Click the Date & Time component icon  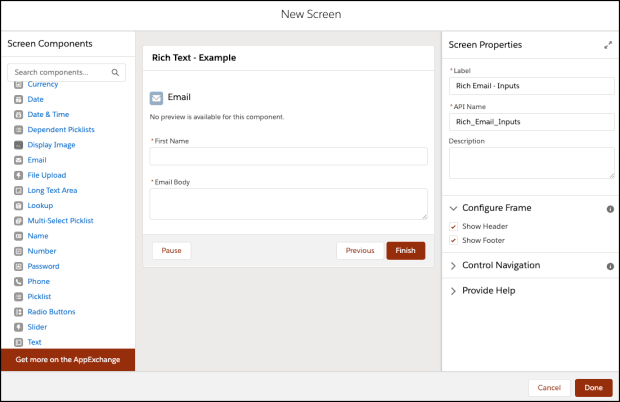tap(18, 115)
